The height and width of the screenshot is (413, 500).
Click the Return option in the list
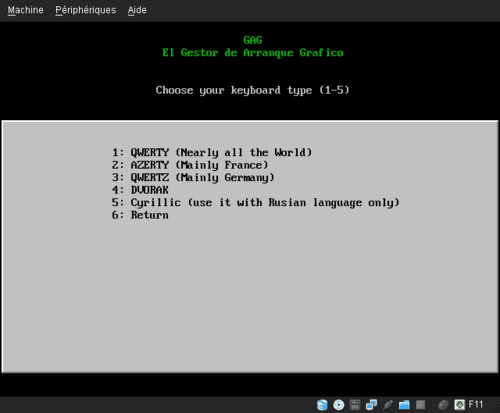coord(140,215)
